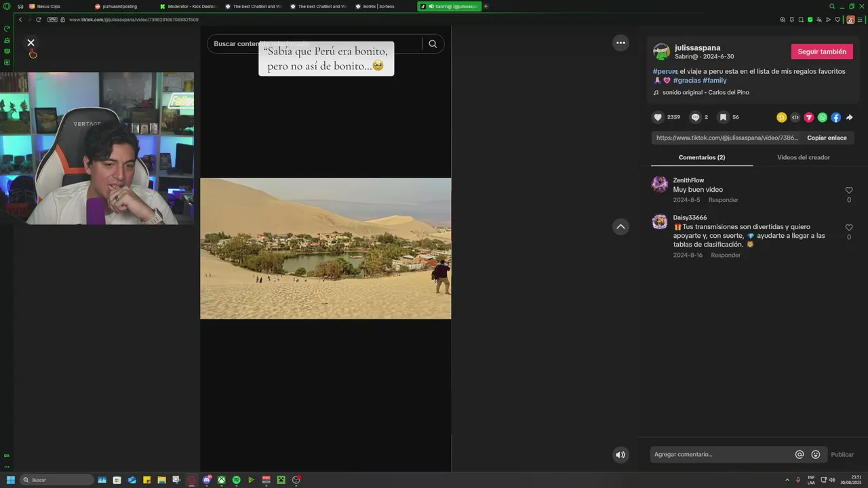Open the #peru hashtag link
Screen dimensions: 868x488
tap(665, 71)
